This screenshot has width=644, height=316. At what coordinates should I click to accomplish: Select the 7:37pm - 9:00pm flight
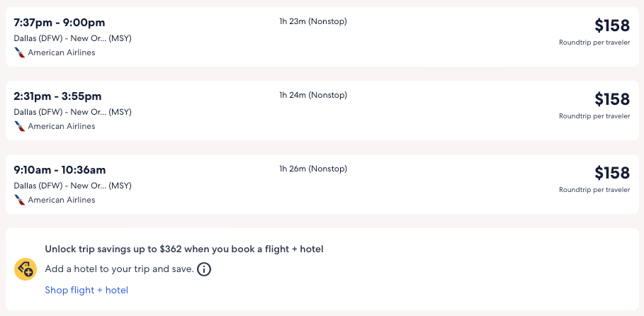pos(60,23)
